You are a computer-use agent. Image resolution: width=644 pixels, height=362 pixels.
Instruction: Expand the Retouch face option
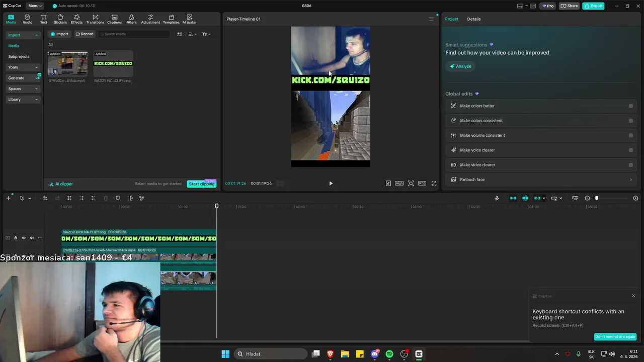click(x=631, y=179)
